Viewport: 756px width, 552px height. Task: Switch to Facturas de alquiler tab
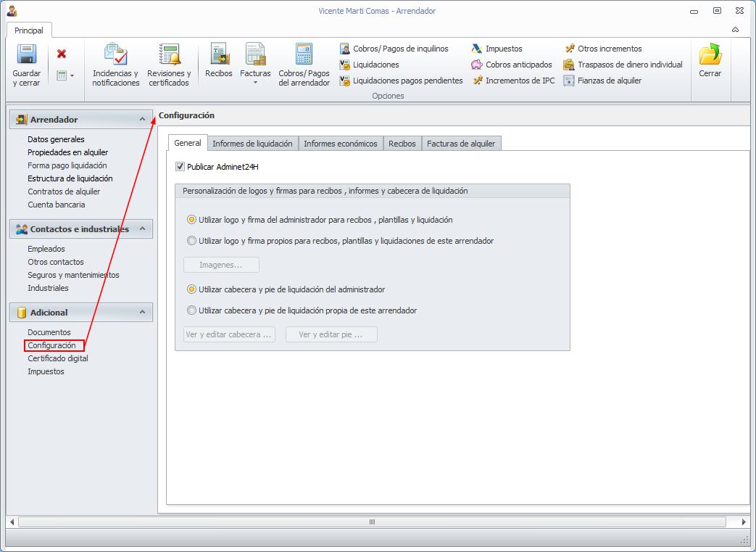[461, 144]
